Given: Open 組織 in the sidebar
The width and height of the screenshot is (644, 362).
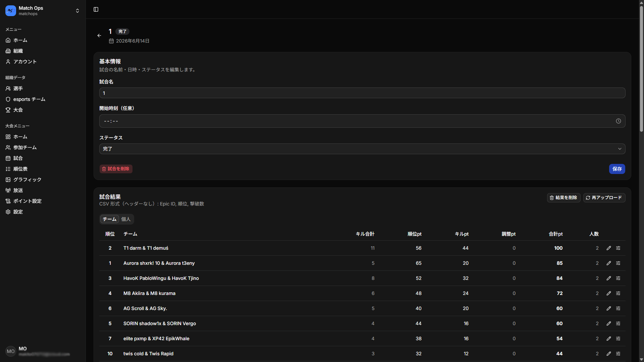Looking at the screenshot, I should pos(43,51).
